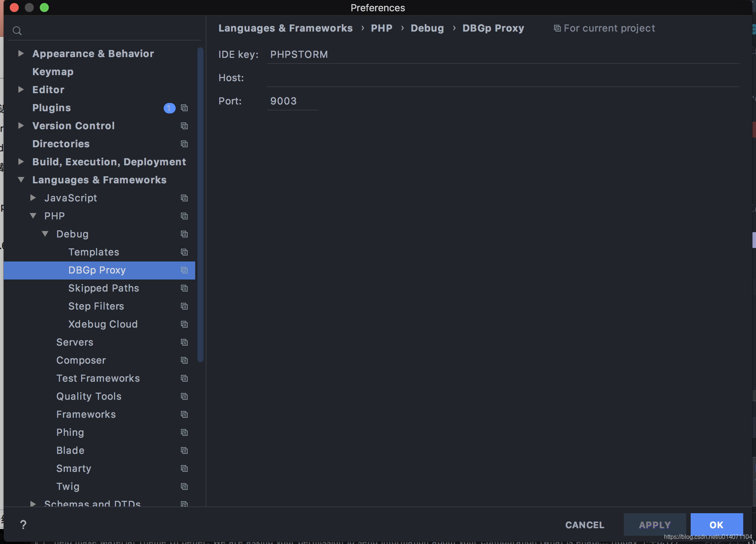Open the Keymap settings page
The width and height of the screenshot is (756, 544).
coord(53,72)
